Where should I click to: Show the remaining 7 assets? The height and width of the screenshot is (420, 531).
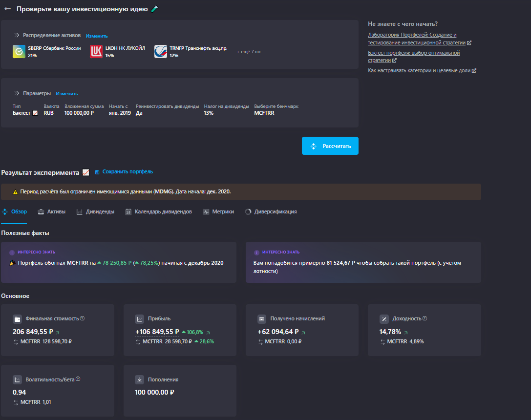point(249,52)
